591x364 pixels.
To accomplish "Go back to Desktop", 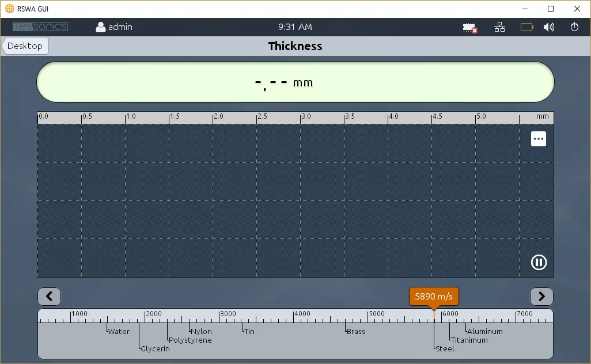I will point(25,46).
